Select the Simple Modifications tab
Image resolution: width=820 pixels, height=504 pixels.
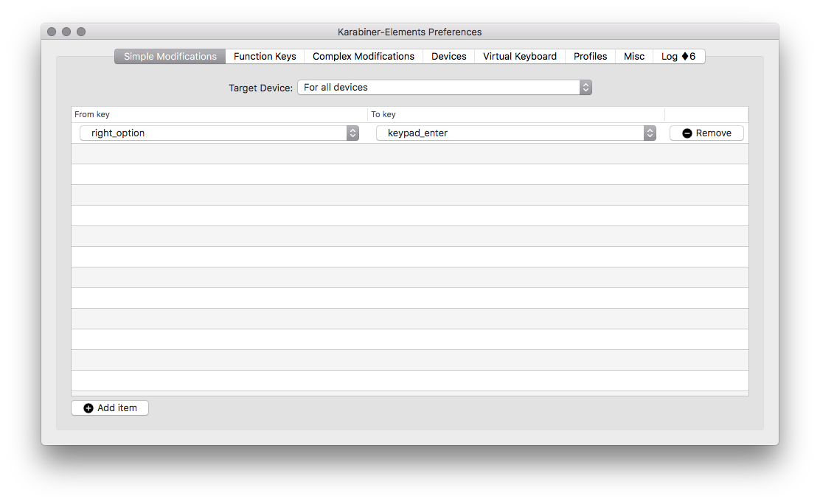click(x=170, y=57)
